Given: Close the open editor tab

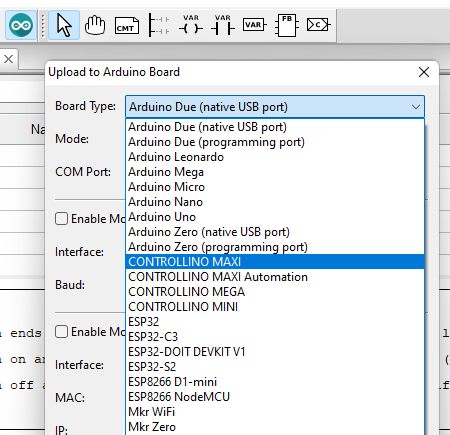Looking at the screenshot, I should (9, 59).
